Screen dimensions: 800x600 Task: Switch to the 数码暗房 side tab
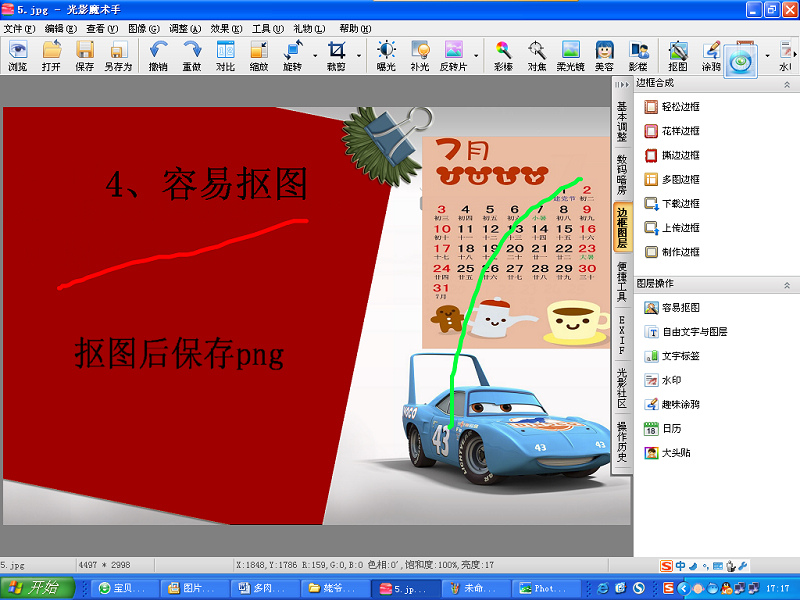[622, 174]
